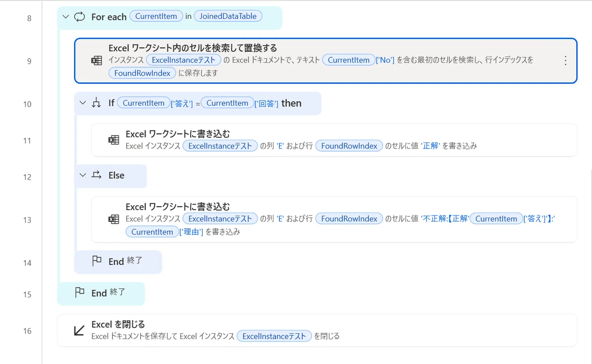Open the three-dot menu on step 9
592x364 pixels.
(x=565, y=61)
